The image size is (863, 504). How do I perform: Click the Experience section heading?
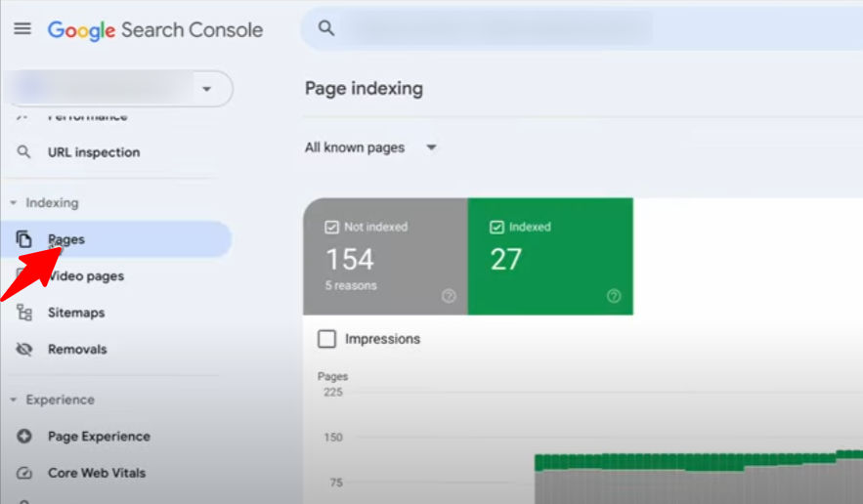[x=61, y=400]
